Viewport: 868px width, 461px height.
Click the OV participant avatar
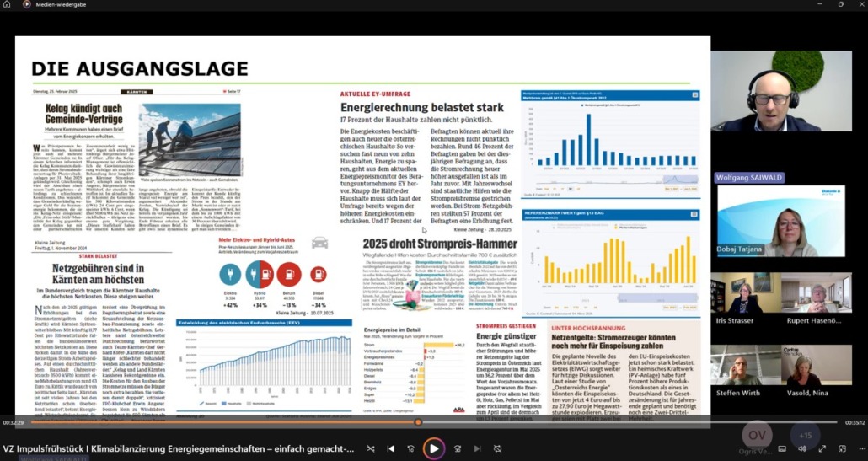757,435
